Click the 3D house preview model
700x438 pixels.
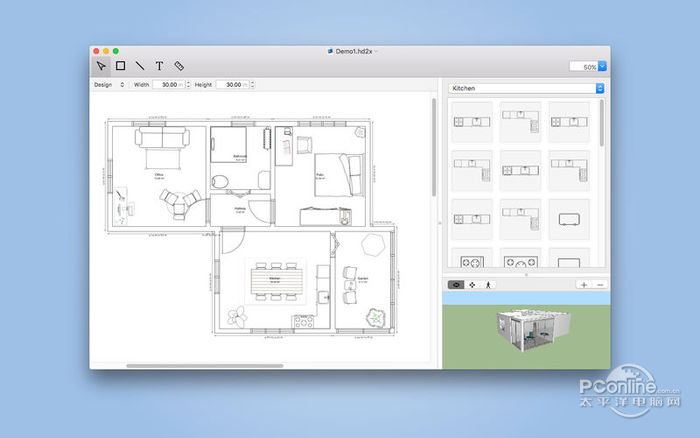pyautogui.click(x=533, y=328)
